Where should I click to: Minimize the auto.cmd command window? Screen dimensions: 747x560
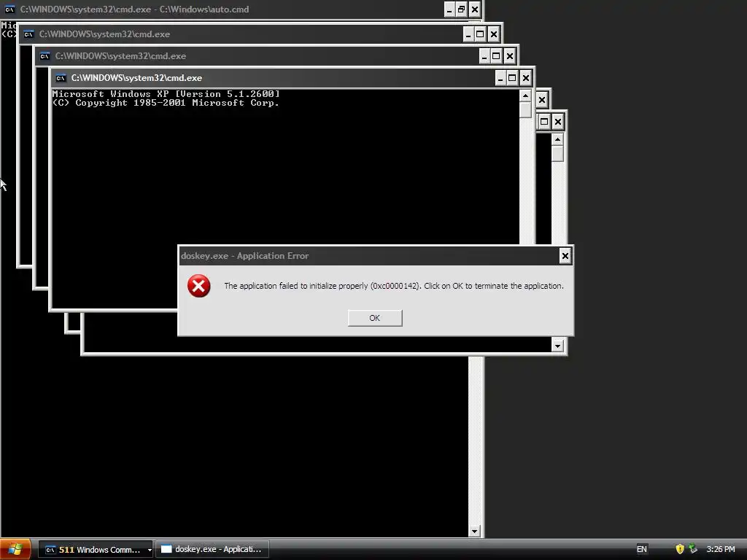click(x=449, y=9)
